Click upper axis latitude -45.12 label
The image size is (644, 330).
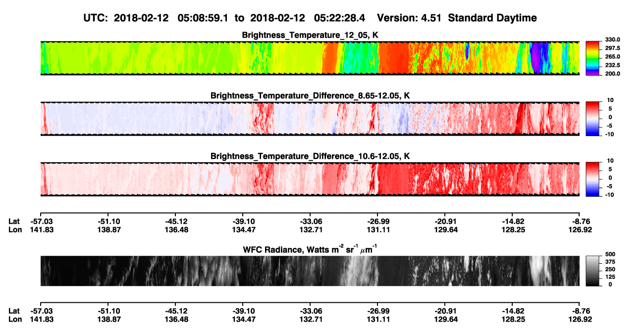pos(176,222)
